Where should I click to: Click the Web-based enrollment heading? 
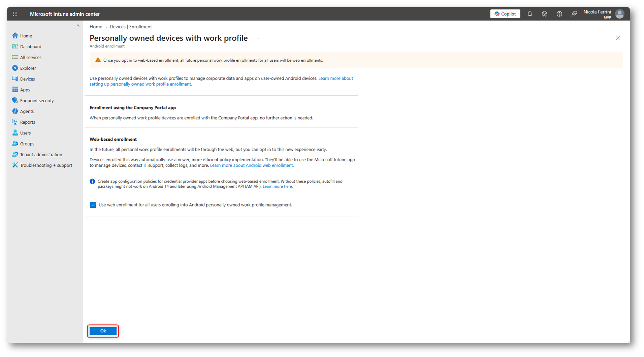[x=113, y=139]
